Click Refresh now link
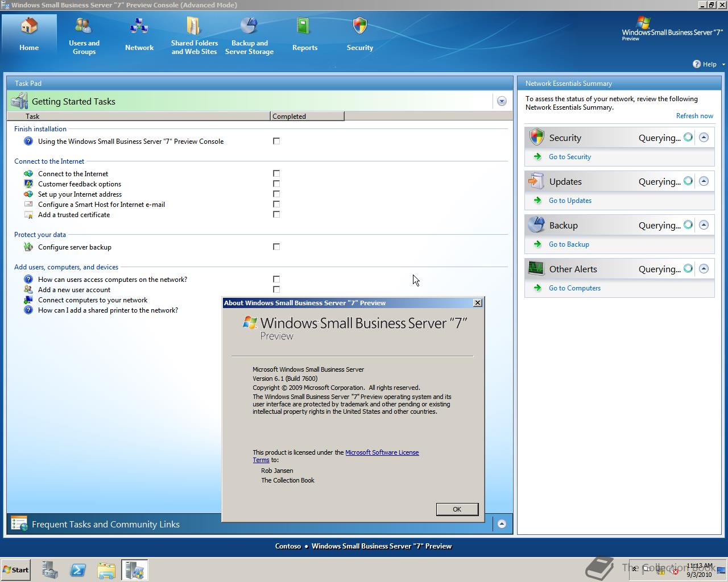 point(694,115)
